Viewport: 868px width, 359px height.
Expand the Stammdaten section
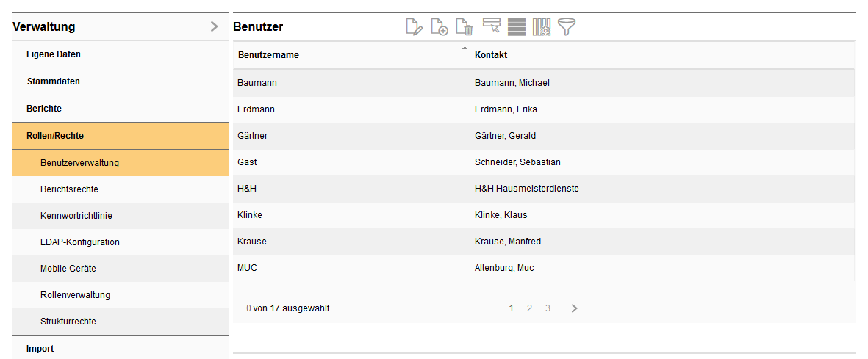[x=53, y=81]
